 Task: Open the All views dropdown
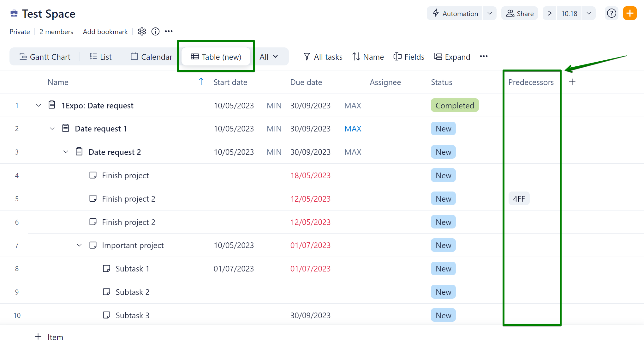pos(269,57)
